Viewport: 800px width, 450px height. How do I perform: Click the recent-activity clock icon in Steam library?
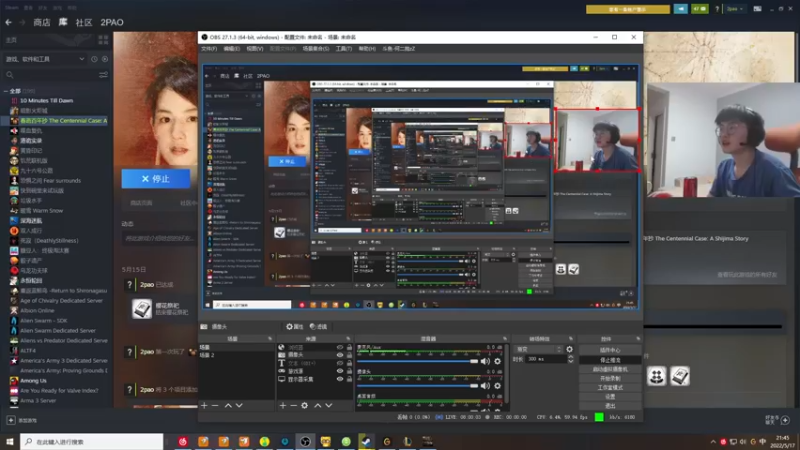click(x=94, y=59)
